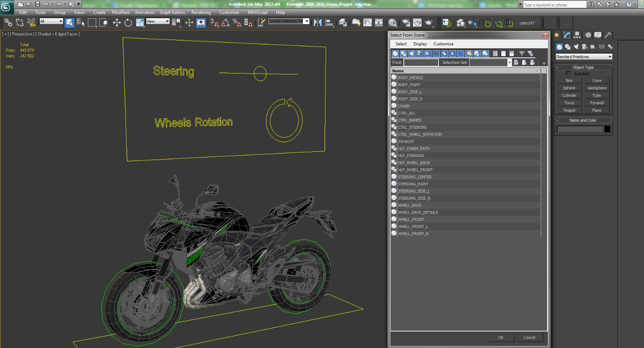The image size is (644, 348).
Task: Create a Torus primitive
Action: [x=569, y=103]
